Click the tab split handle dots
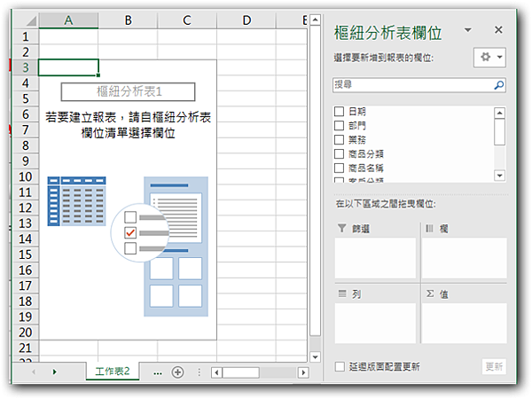The width and height of the screenshot is (532, 399). pos(199,372)
